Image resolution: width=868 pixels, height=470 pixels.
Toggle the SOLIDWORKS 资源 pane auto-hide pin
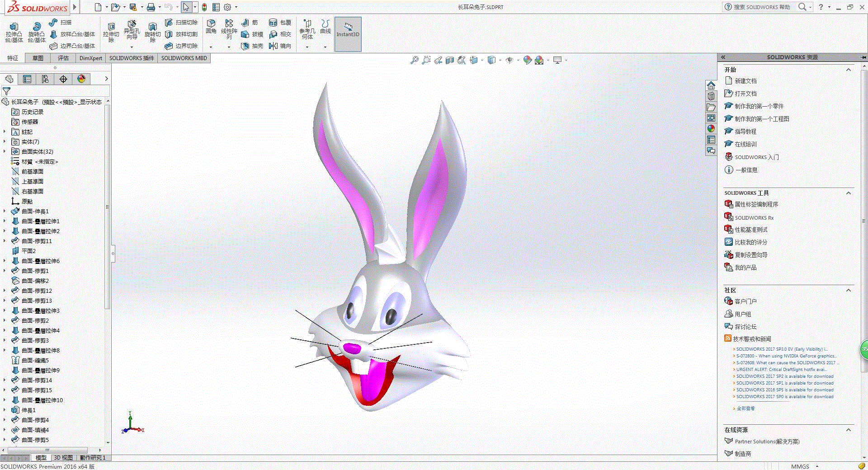(863, 57)
